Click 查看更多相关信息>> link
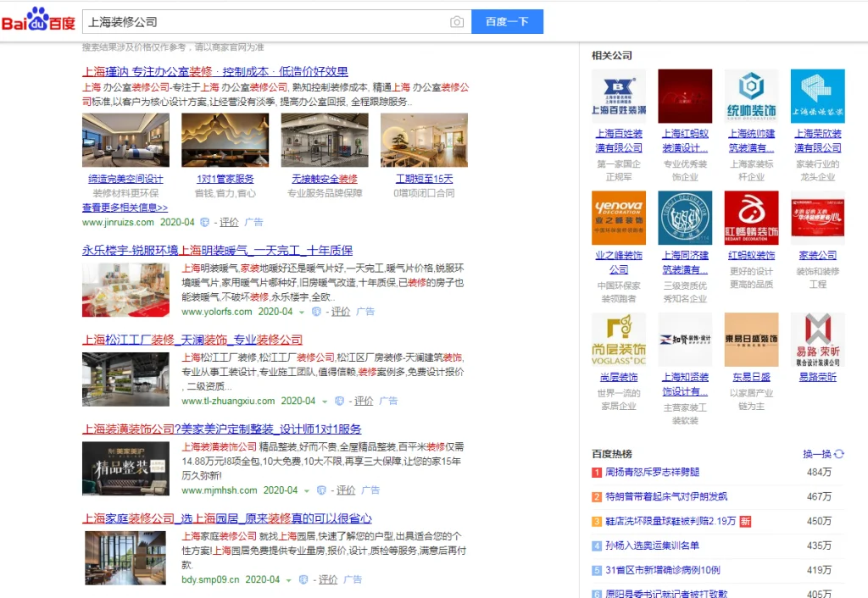Viewport: 868px width, 598px height. pyautogui.click(x=125, y=208)
